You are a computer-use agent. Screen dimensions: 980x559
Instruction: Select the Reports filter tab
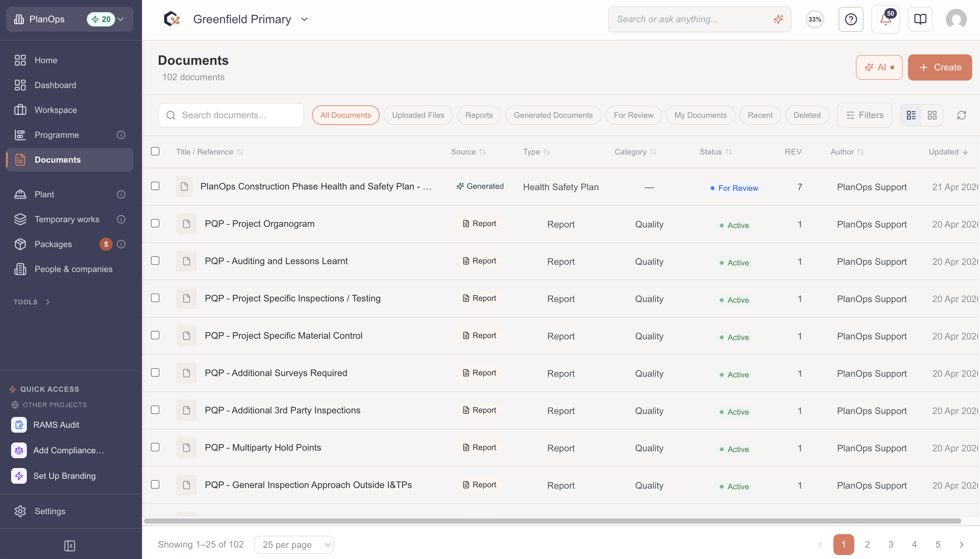click(479, 115)
